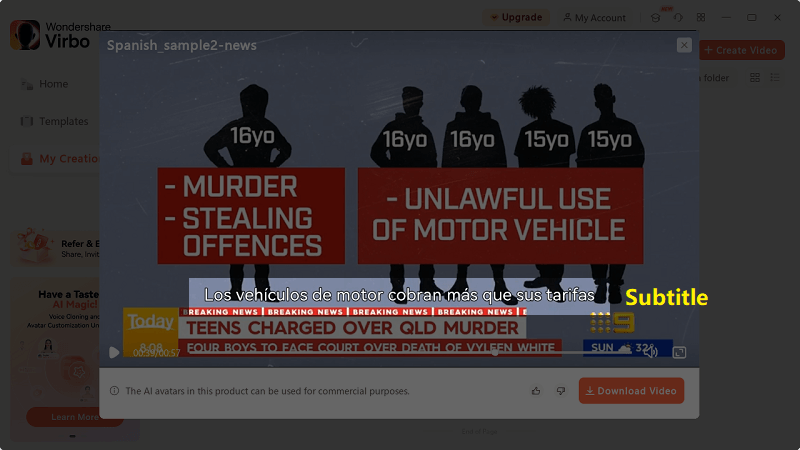Image resolution: width=800 pixels, height=450 pixels.
Task: Click the thumbs down dislike icon
Action: pyautogui.click(x=561, y=391)
